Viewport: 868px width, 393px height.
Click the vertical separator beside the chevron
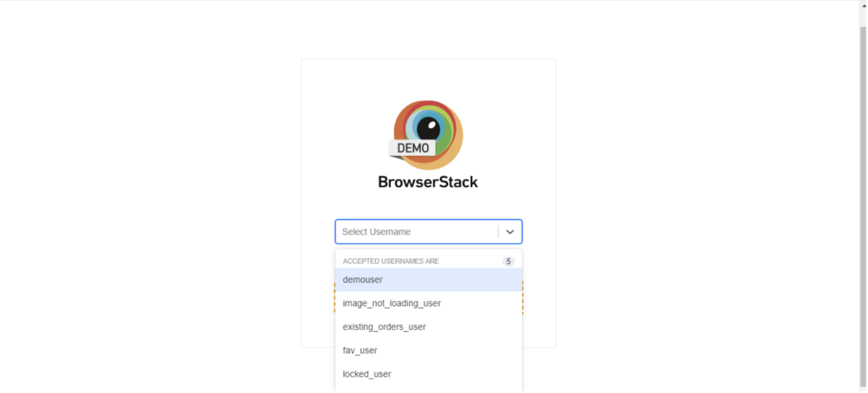pos(498,232)
